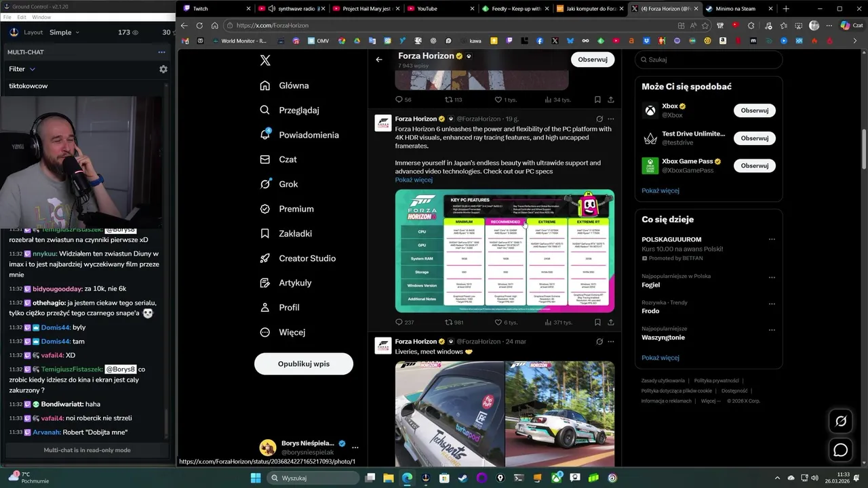Image resolution: width=868 pixels, height=488 pixels.
Task: Open the left livery car photo
Action: click(450, 414)
